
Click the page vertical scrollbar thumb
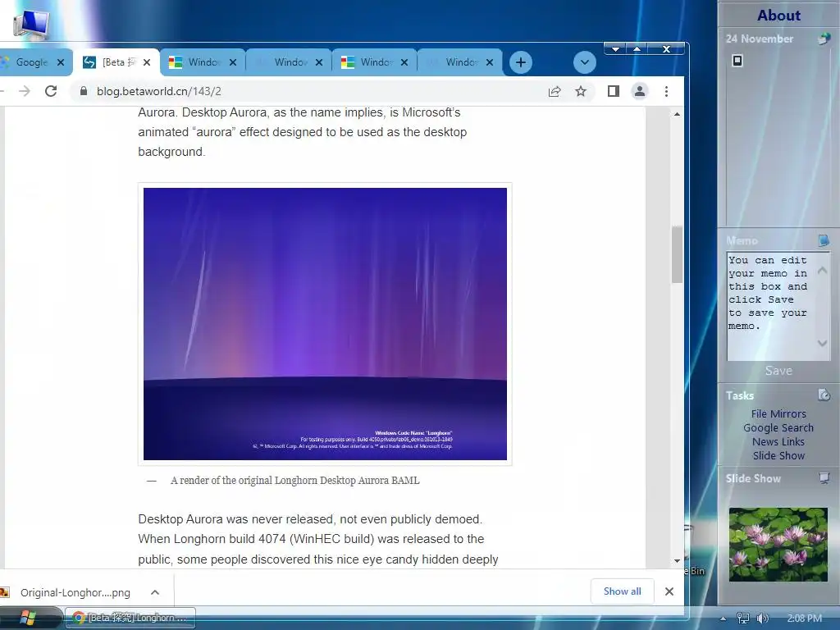[677, 254]
